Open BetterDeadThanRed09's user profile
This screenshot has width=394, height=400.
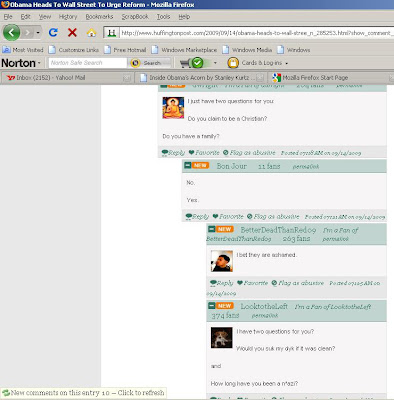[278, 230]
